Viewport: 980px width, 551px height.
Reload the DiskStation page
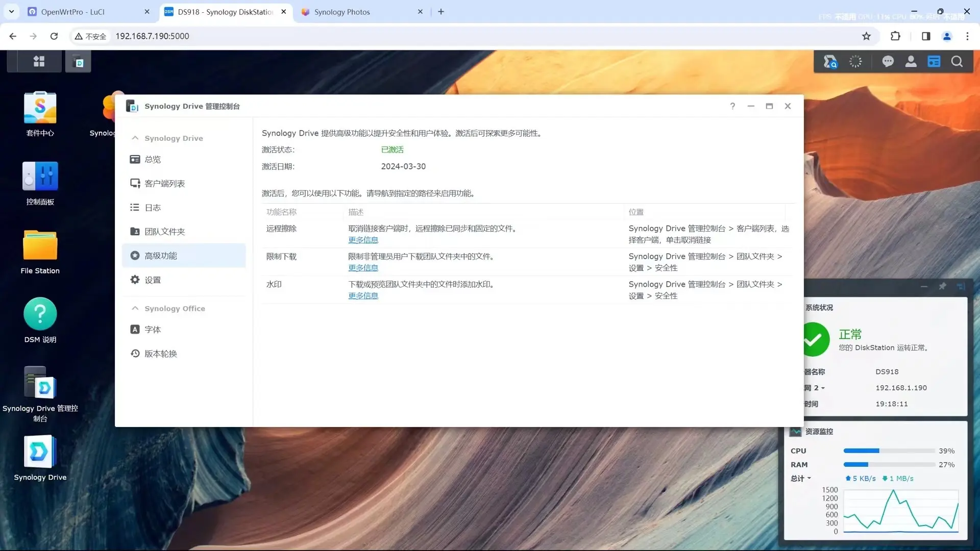pyautogui.click(x=54, y=36)
